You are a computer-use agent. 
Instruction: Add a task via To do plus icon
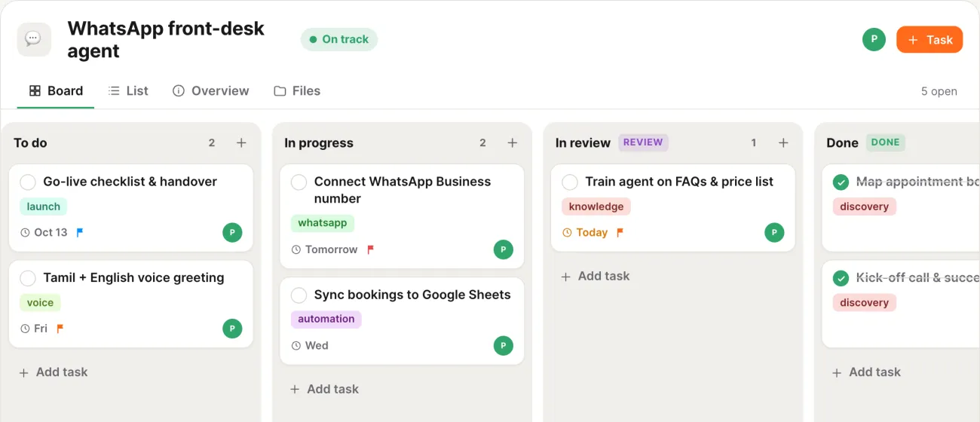tap(241, 142)
